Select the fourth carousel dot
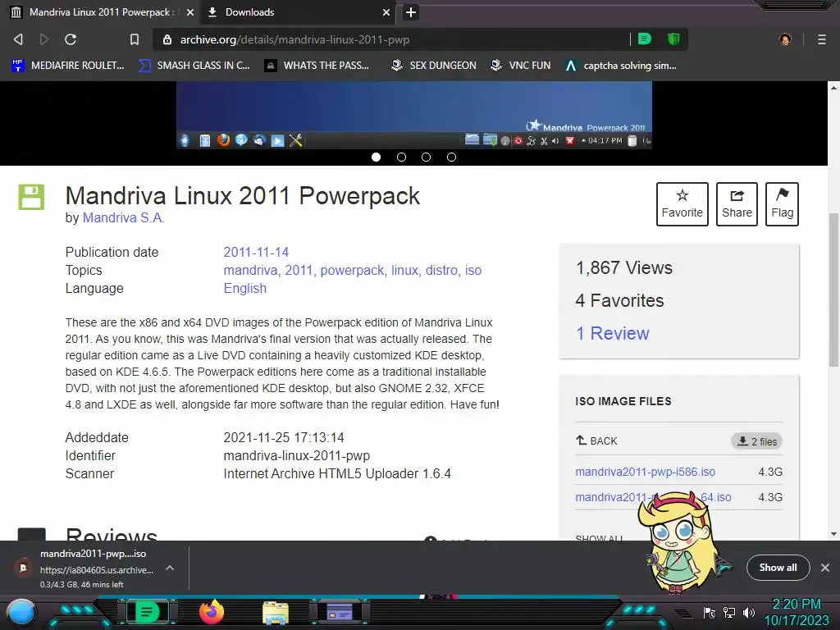The image size is (840, 630). [452, 157]
